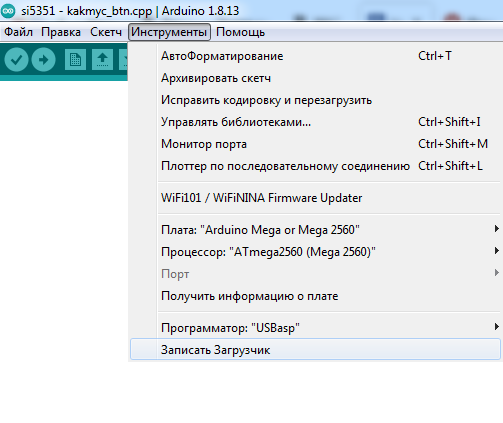Expand Плата Arduino Mega submenu arrow

click(496, 229)
